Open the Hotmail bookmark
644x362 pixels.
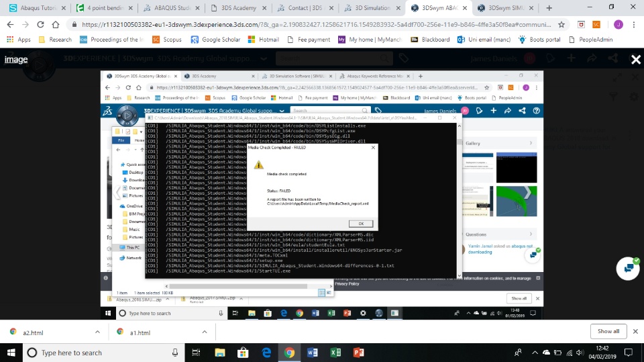[264, 40]
